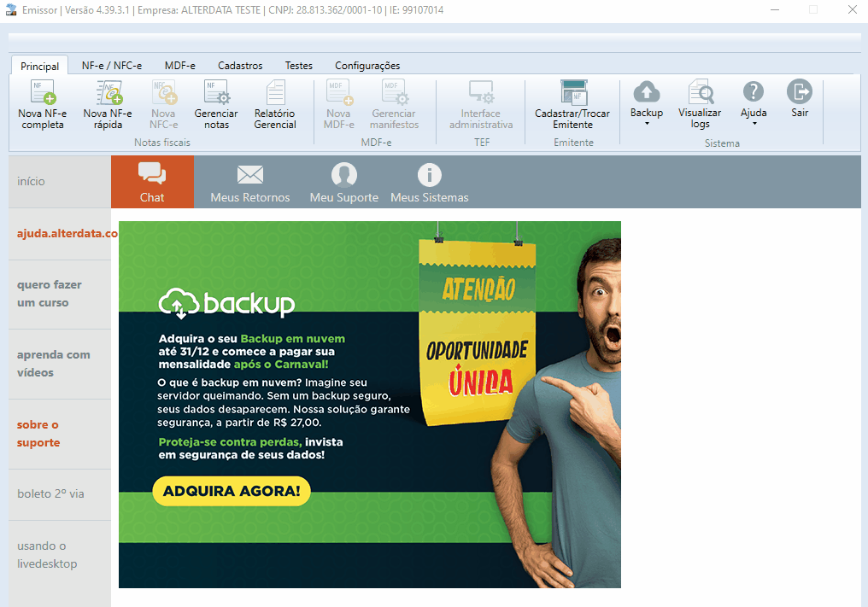Image resolution: width=868 pixels, height=607 pixels.
Task: Open Cadastrar/Trocar Emitente
Action: pyautogui.click(x=572, y=105)
